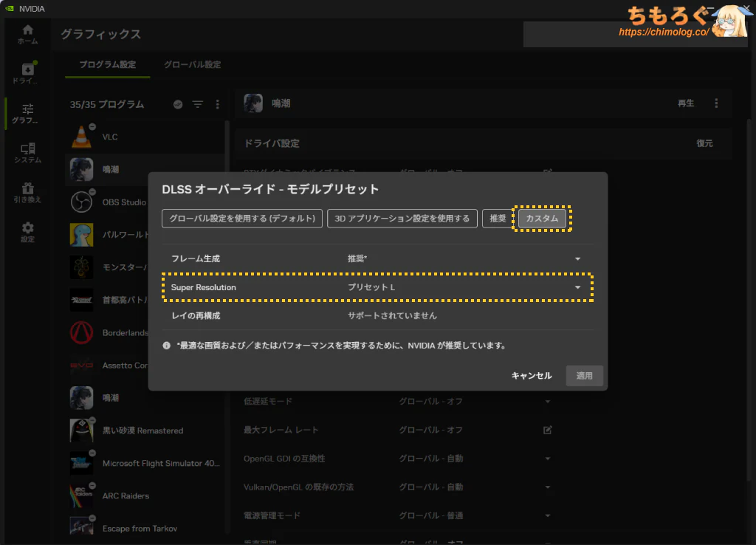
Task: Click the キャンセル button
Action: tap(532, 376)
